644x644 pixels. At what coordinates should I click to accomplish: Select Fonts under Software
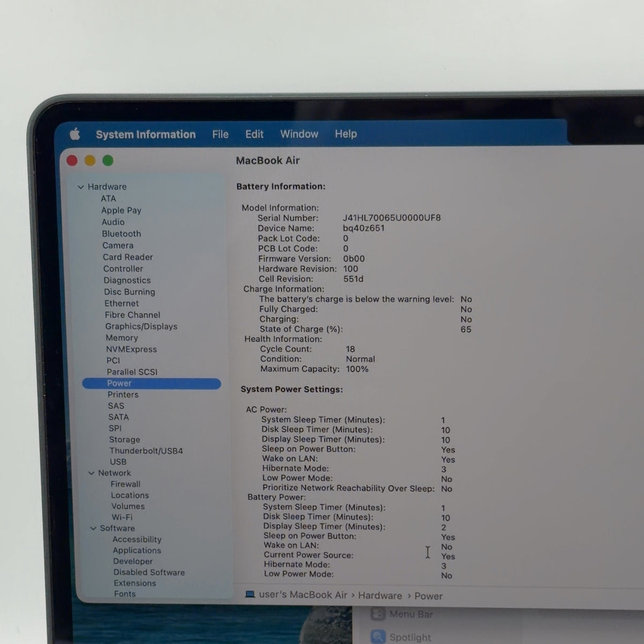(125, 594)
